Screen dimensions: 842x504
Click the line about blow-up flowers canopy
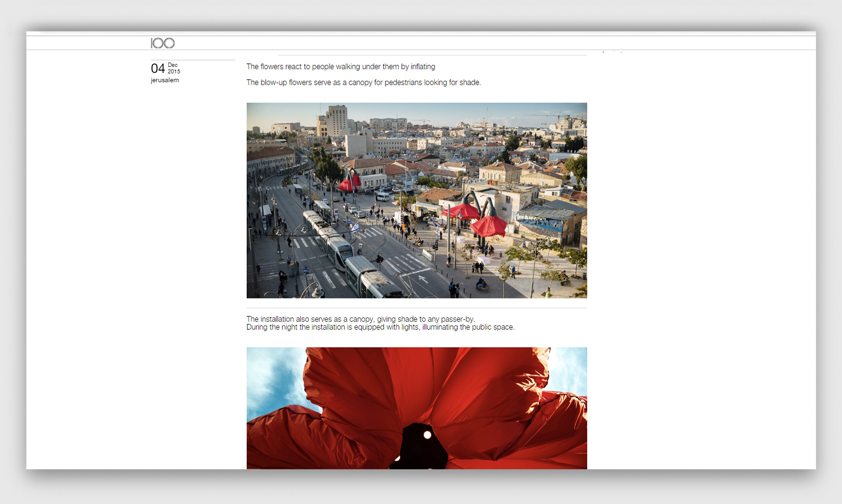(x=363, y=82)
